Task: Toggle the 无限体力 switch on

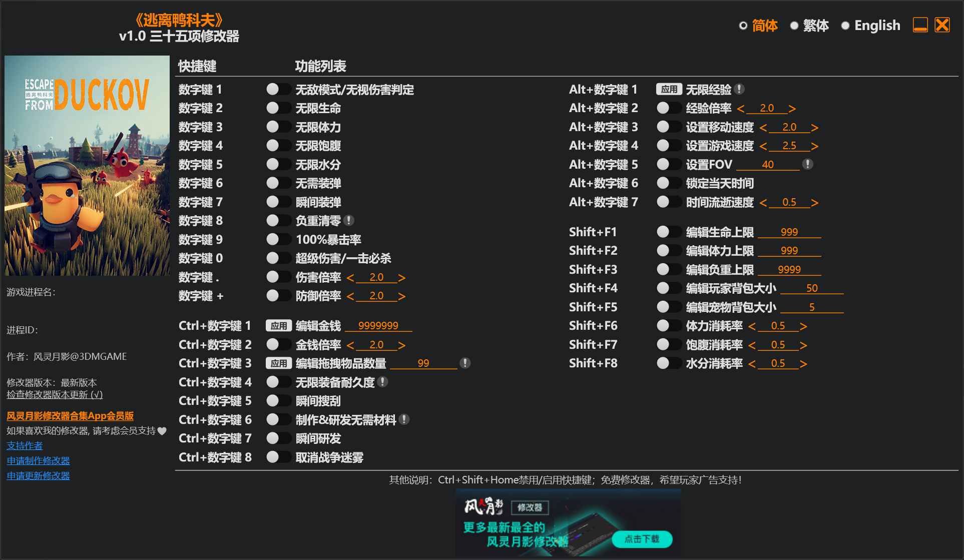Action: point(278,127)
